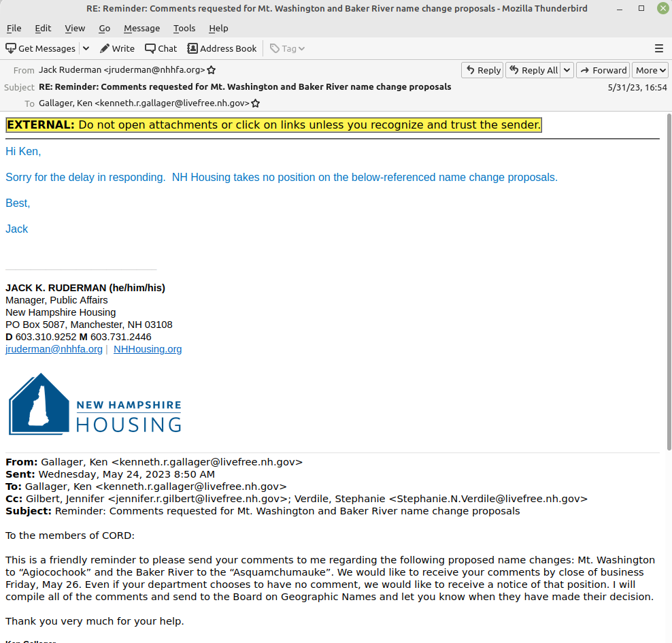The image size is (672, 643).
Task: Star the sender Jack Ruderman contact
Action: pyautogui.click(x=212, y=70)
